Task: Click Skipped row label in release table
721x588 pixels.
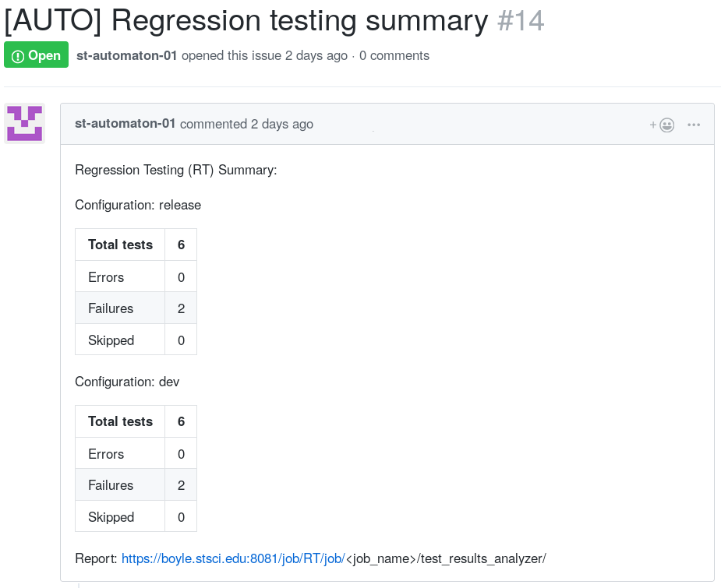Action: tap(111, 340)
